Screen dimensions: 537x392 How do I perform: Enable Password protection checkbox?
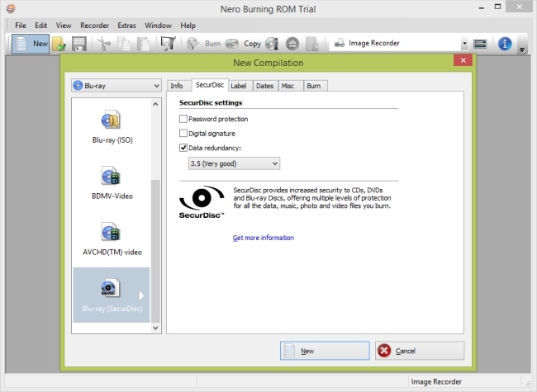tap(183, 119)
